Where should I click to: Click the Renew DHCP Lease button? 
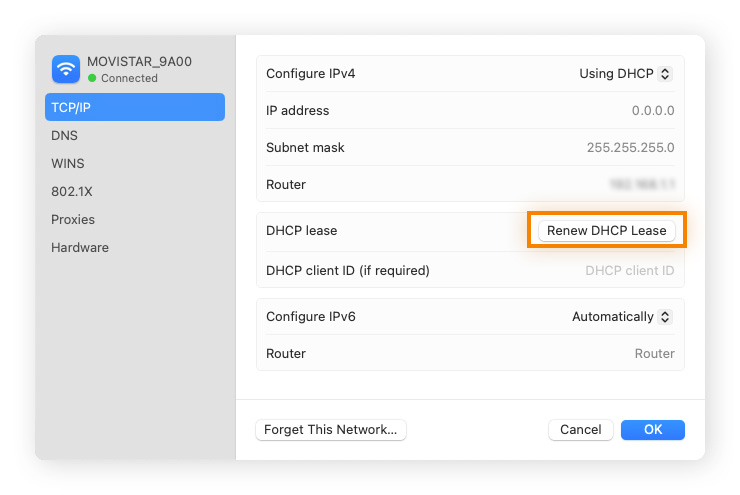[x=606, y=231]
